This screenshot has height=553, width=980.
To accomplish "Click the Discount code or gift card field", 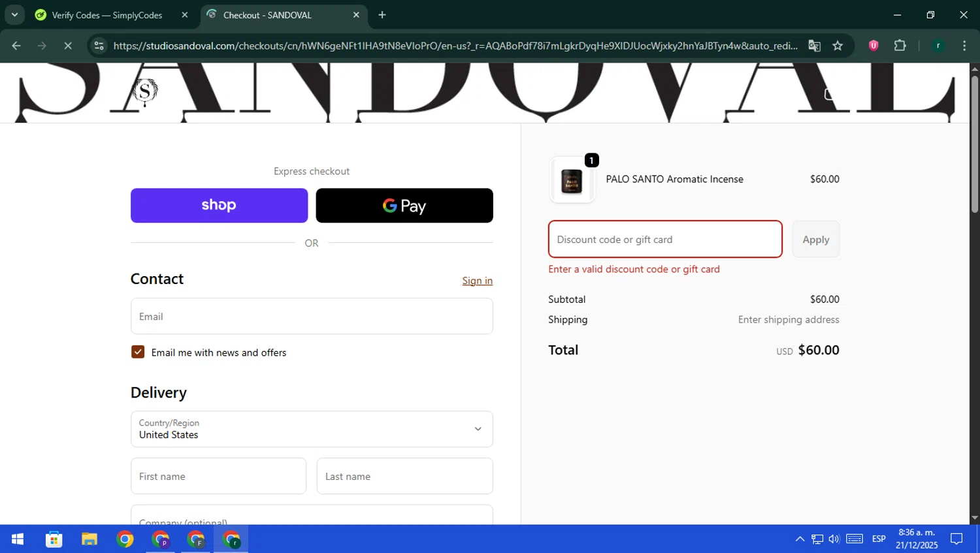I will (665, 239).
